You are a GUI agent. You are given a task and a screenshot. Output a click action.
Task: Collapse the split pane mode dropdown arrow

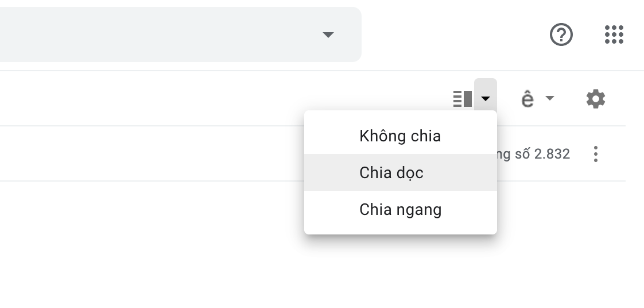tap(486, 99)
